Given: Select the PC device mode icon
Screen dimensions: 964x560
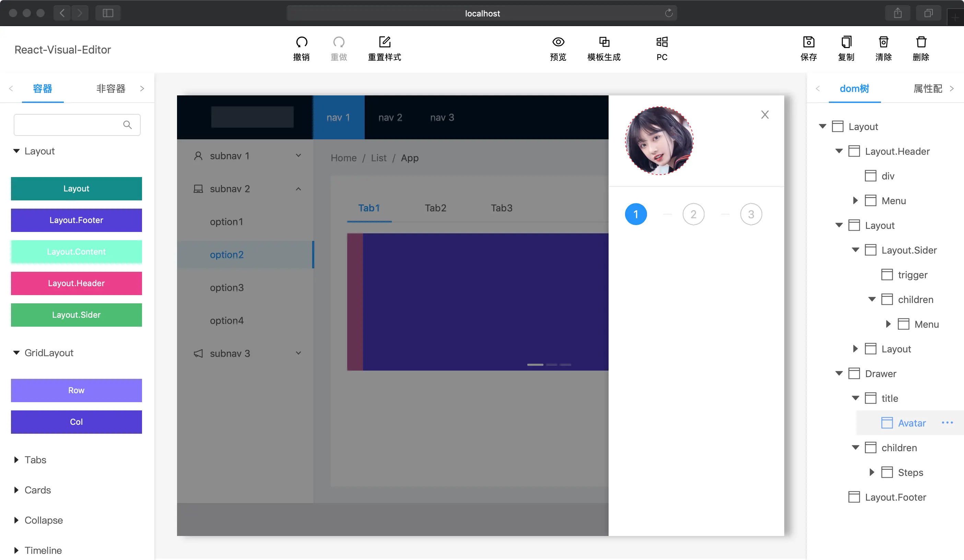Looking at the screenshot, I should 661,42.
